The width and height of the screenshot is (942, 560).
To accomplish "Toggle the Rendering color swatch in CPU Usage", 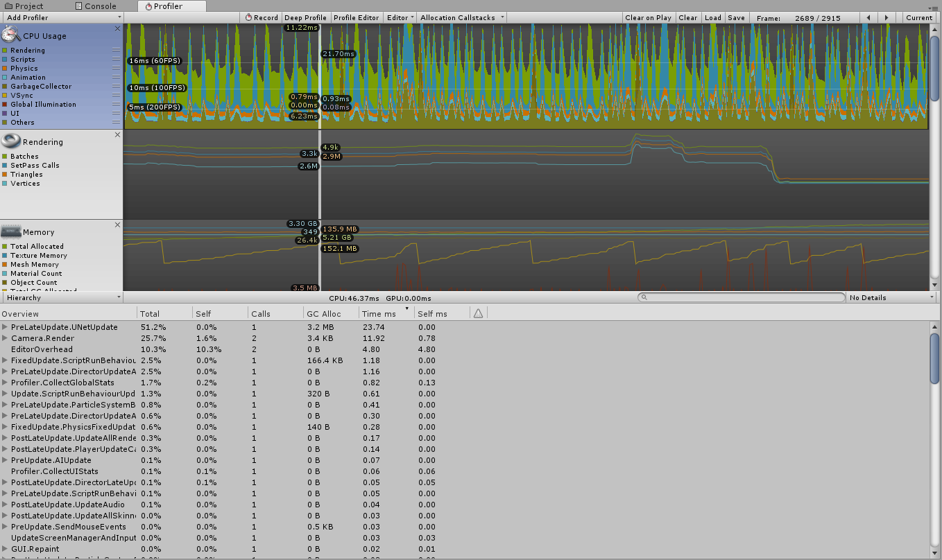I will click(5, 51).
